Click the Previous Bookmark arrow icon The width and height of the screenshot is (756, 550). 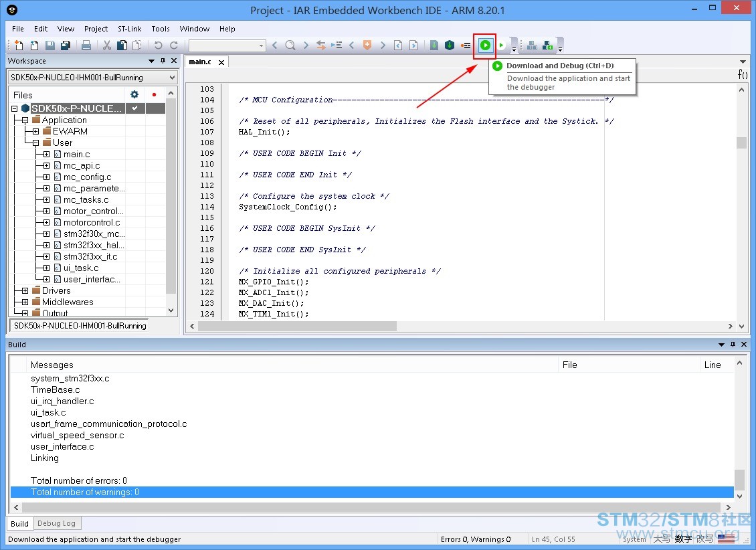352,45
